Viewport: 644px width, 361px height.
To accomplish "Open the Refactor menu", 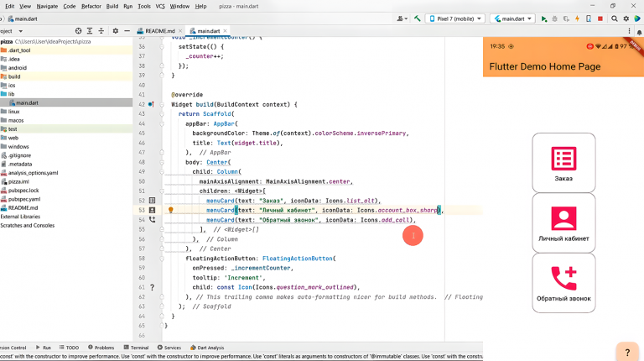I will coord(91,6).
